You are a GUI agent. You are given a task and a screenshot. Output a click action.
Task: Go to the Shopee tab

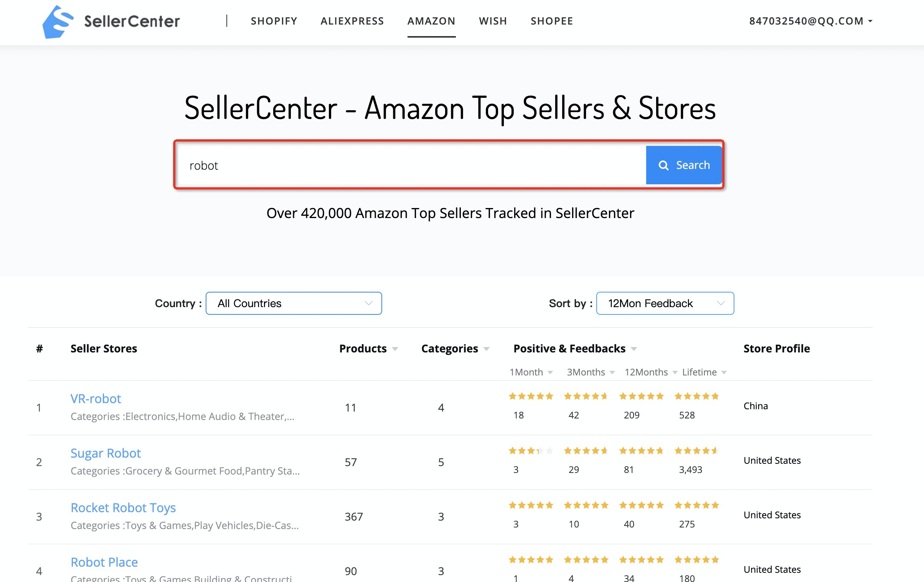tap(552, 21)
